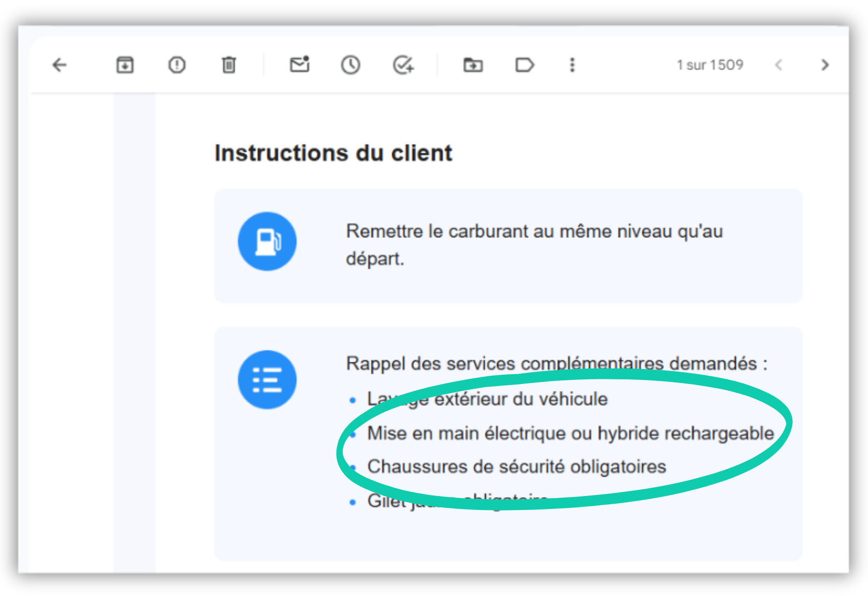Viewport: 868px width, 596px height.
Task: Click 'Instructions du client' heading
Action: 334,153
